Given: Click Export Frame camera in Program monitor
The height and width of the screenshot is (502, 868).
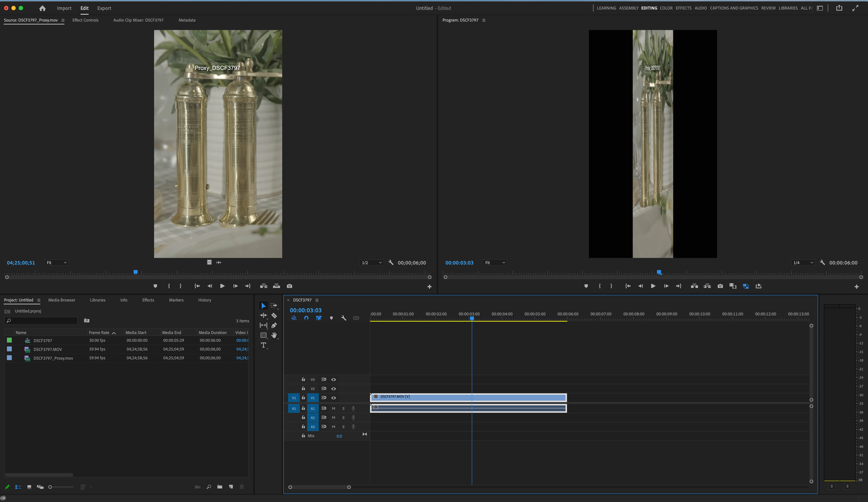Looking at the screenshot, I should click(x=720, y=286).
